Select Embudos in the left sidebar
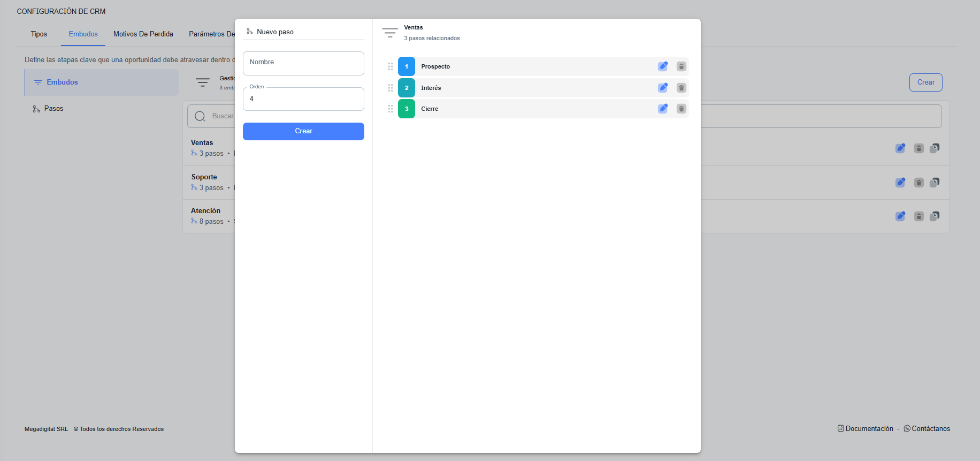The image size is (980, 461). click(x=62, y=82)
